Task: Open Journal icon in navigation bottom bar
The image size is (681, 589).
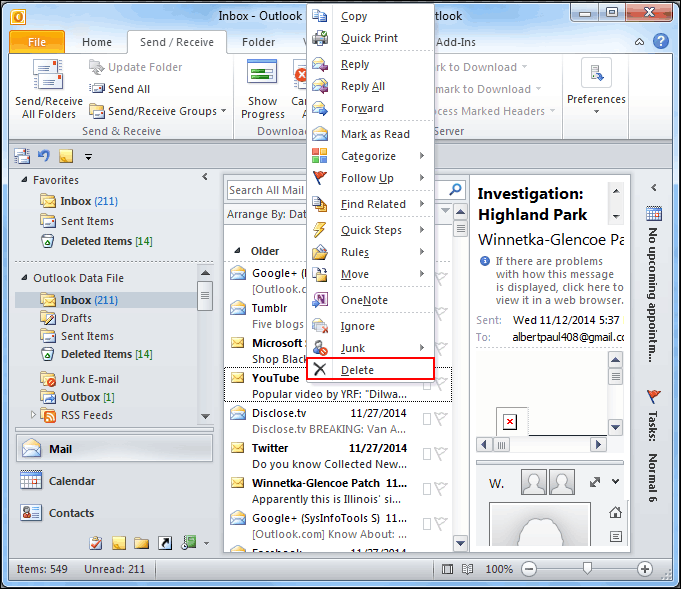Action: point(188,543)
